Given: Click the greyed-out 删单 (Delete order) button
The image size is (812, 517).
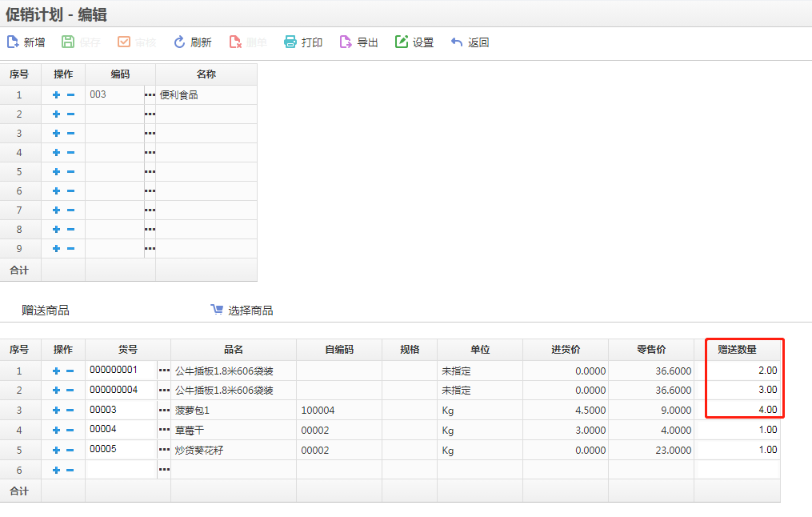Looking at the screenshot, I should coord(248,42).
